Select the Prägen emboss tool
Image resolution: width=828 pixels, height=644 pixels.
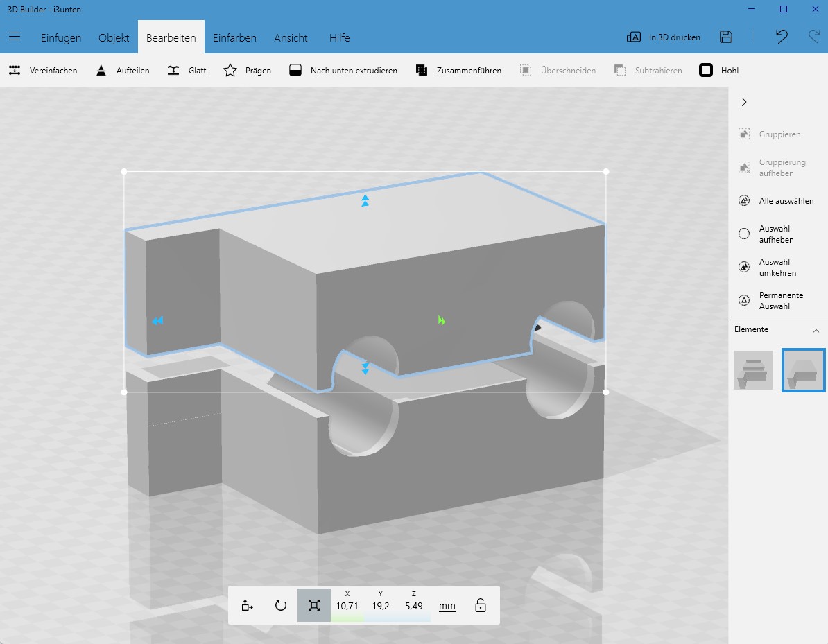point(229,70)
